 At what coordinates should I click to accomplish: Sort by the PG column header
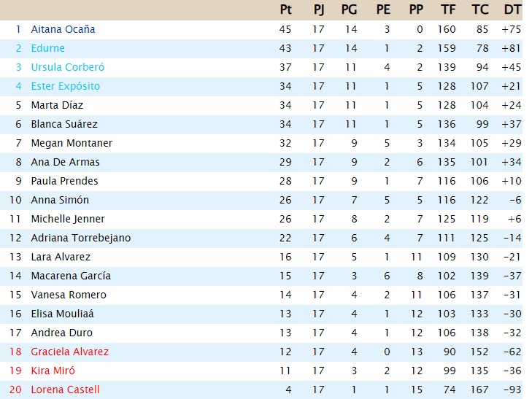pyautogui.click(x=349, y=9)
